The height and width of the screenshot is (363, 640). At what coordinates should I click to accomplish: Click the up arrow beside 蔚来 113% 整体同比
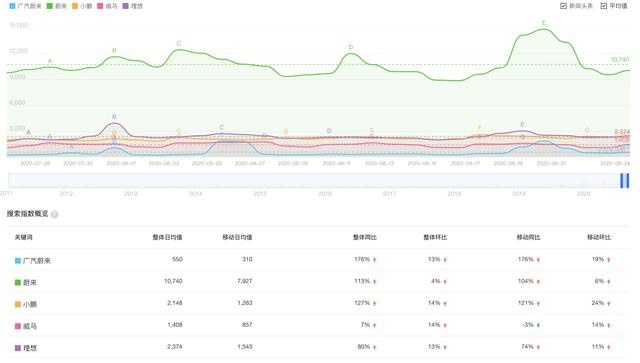374,282
